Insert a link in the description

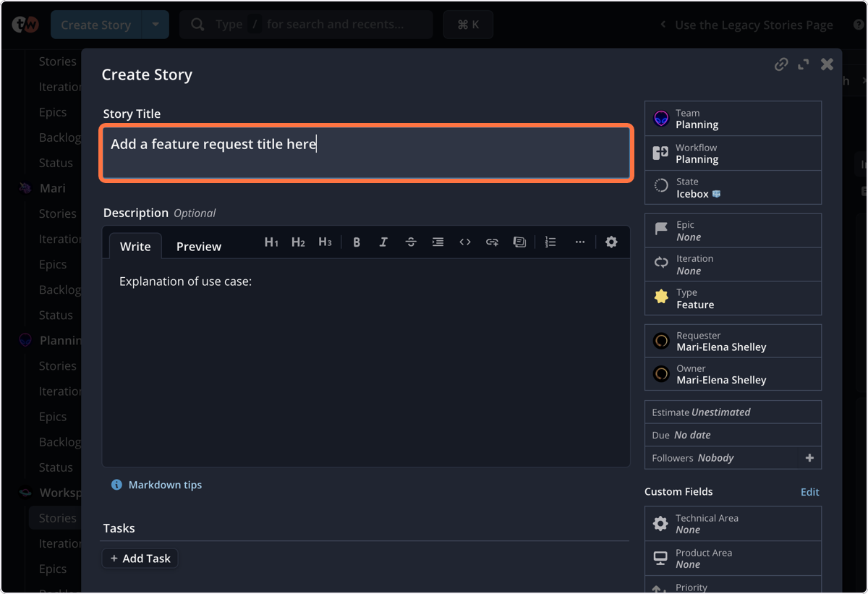pyautogui.click(x=492, y=242)
